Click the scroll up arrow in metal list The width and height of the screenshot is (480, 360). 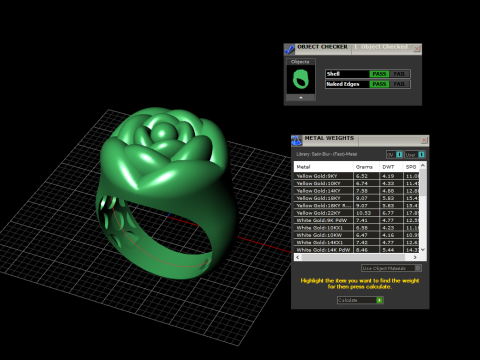point(423,165)
